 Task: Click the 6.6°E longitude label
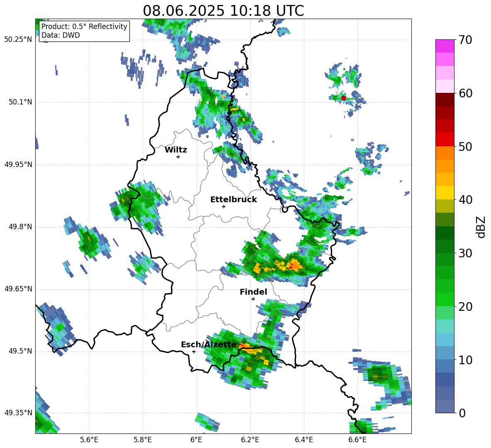357,440
